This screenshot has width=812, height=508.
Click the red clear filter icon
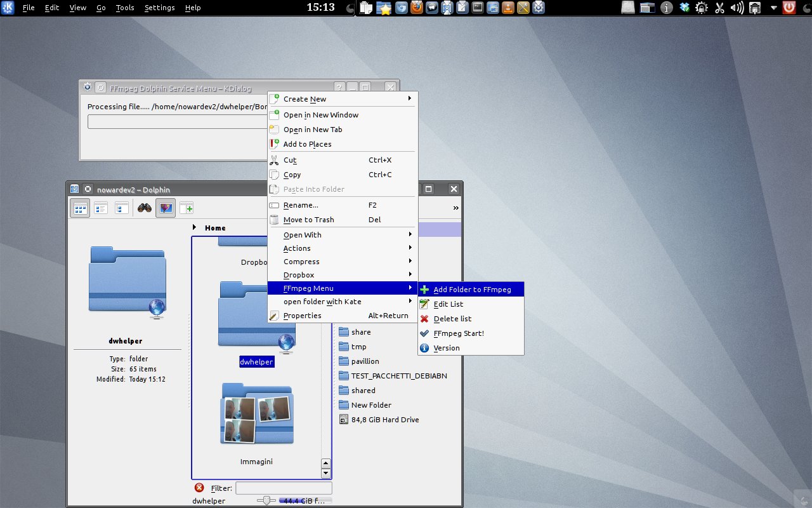click(x=199, y=488)
